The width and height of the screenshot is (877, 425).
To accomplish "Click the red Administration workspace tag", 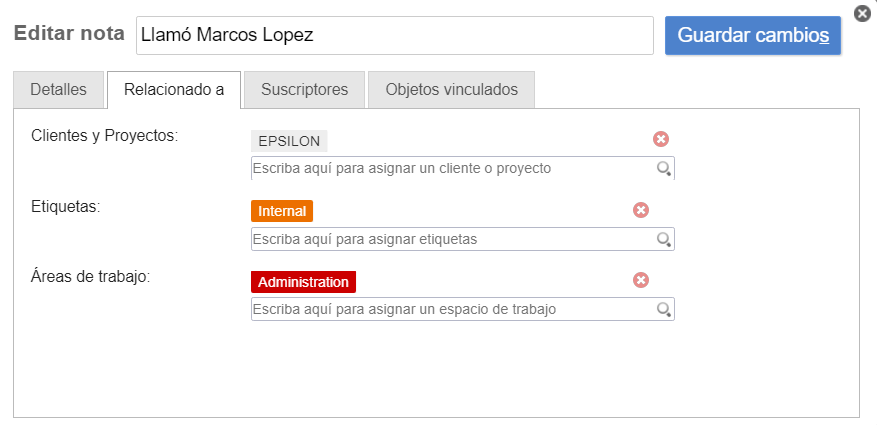I will (x=303, y=282).
